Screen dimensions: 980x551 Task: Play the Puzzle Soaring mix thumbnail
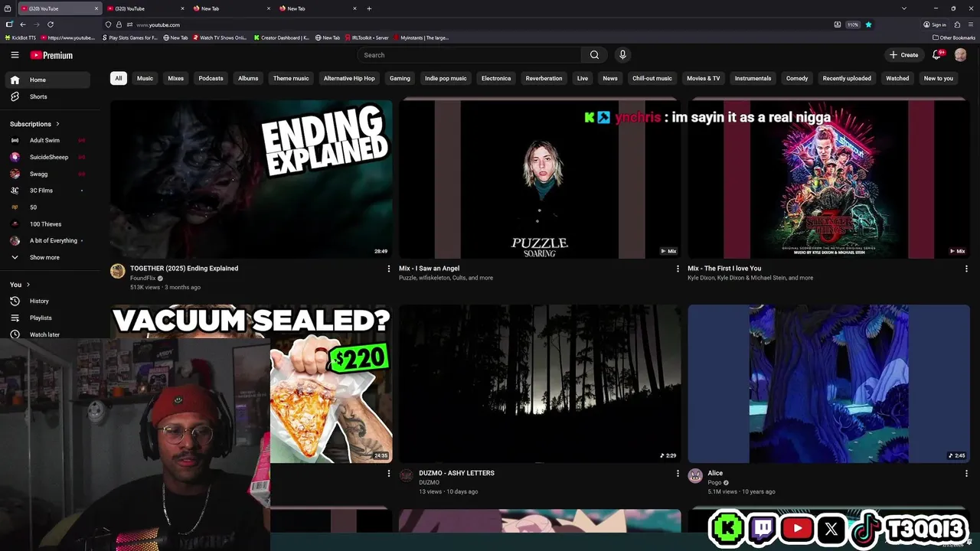(x=540, y=179)
